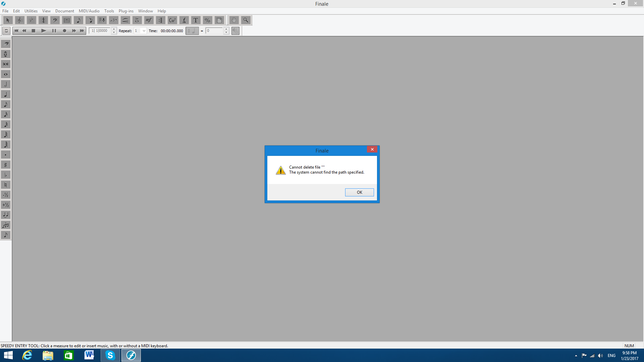Open the Plug-ins menu
This screenshot has width=644, height=362.
tap(126, 11)
